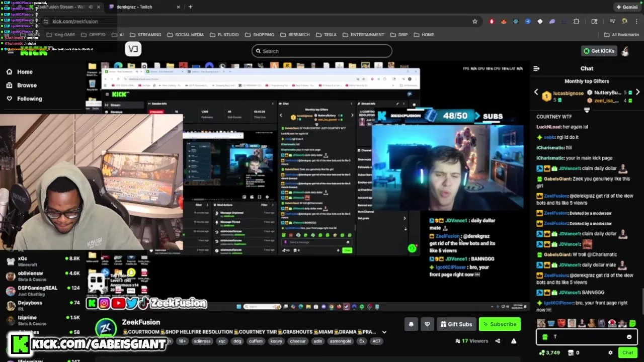Open All Bookmarks folder

[621, 35]
